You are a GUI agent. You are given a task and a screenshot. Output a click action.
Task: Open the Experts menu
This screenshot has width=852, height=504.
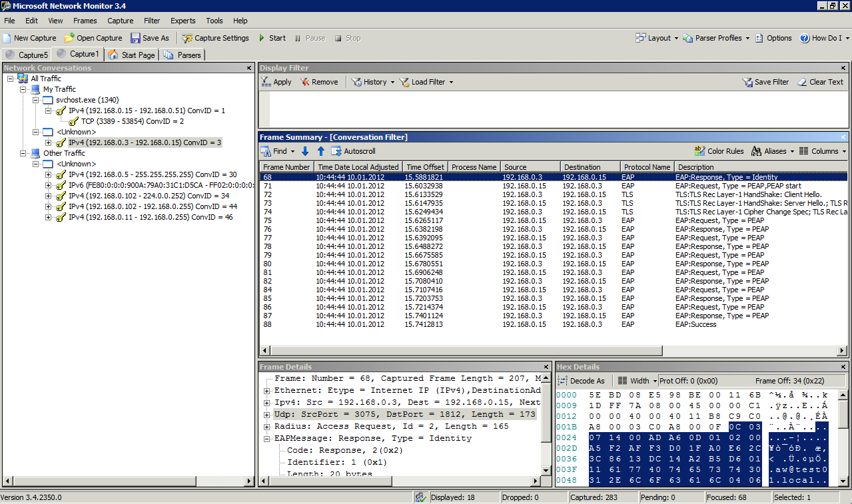click(x=183, y=21)
